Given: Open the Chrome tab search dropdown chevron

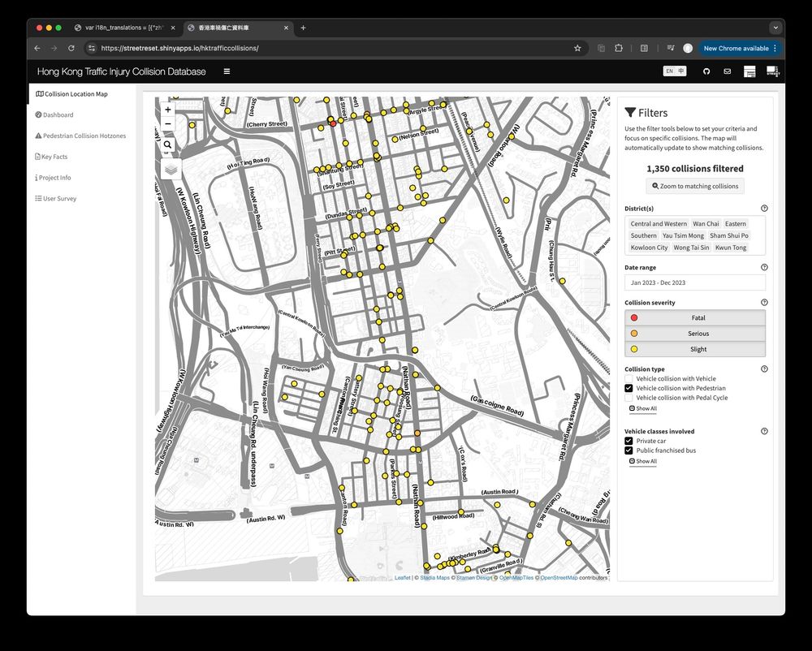Looking at the screenshot, I should pos(775,28).
